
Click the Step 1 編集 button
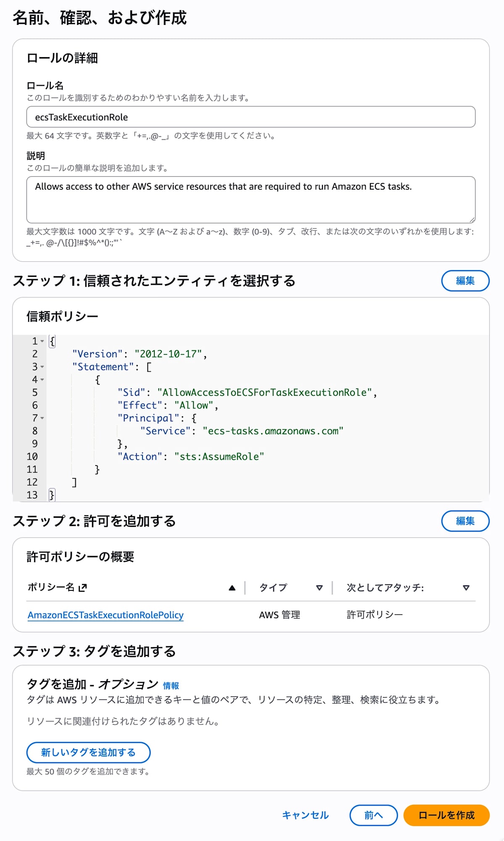(465, 280)
